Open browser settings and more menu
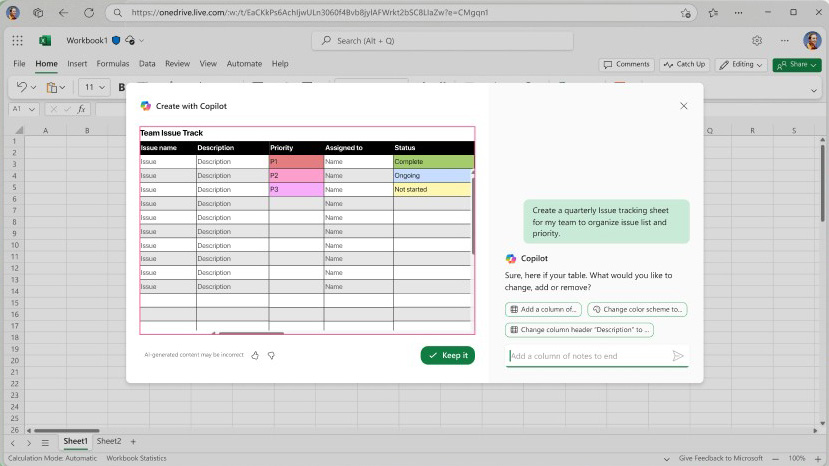The width and height of the screenshot is (829, 466). click(x=739, y=13)
